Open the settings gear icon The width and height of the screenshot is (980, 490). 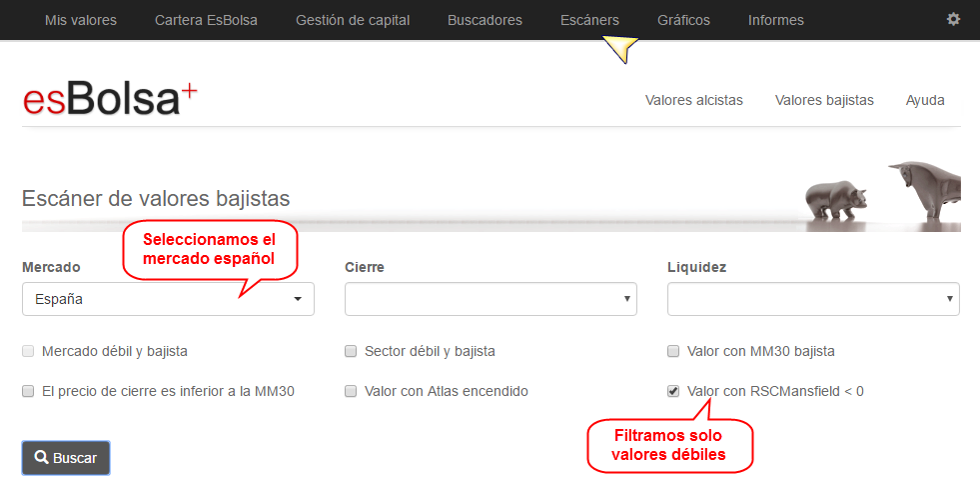coord(952,19)
